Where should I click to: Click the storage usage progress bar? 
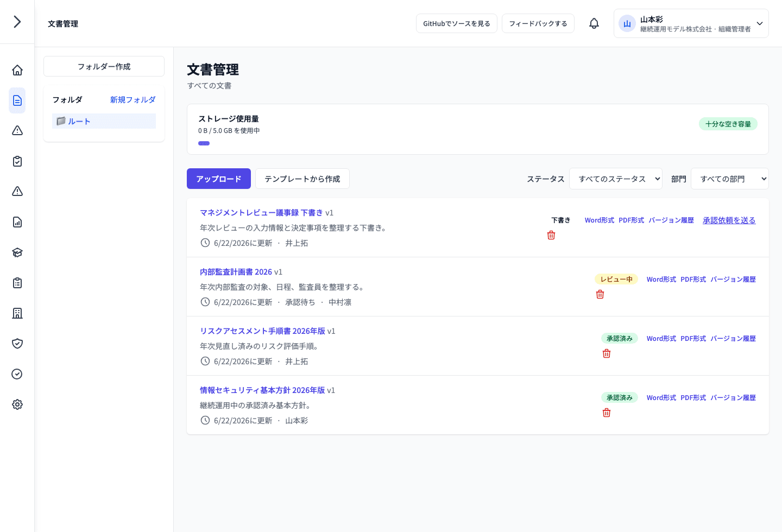click(204, 143)
